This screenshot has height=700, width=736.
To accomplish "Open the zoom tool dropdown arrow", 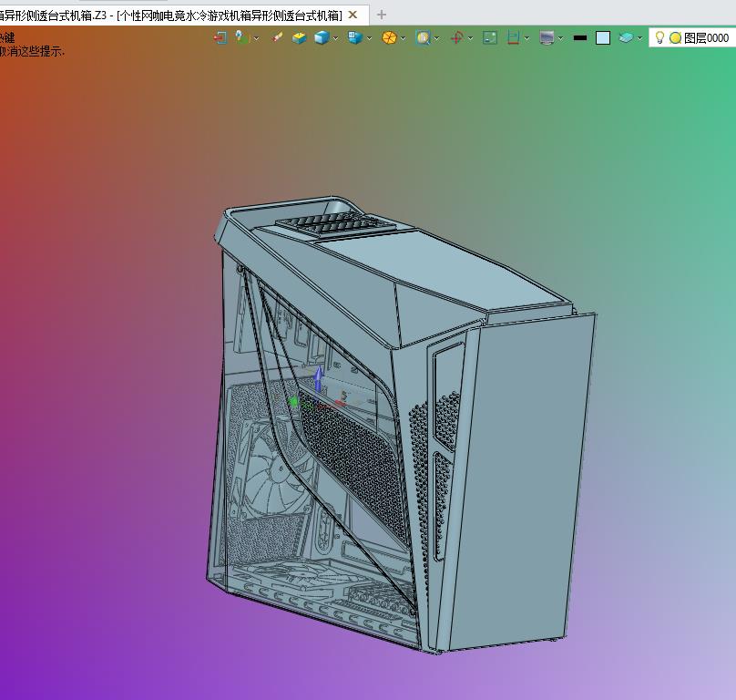I will [437, 38].
